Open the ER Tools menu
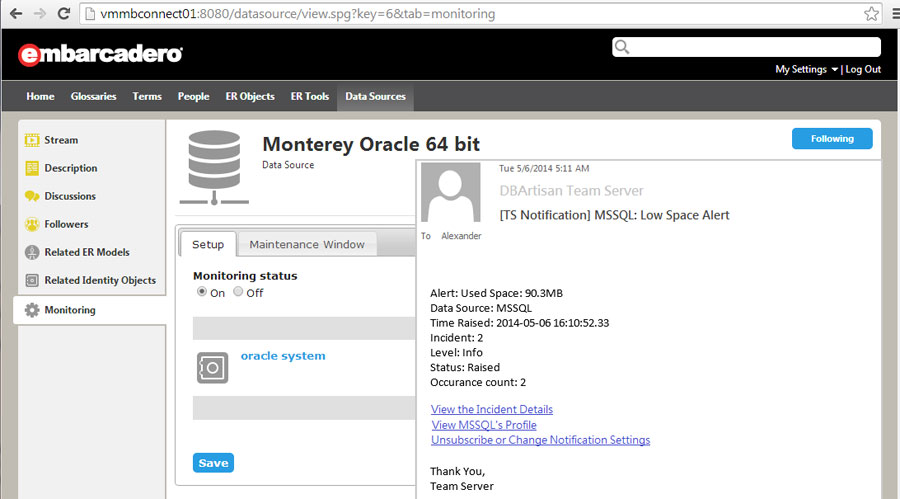900x499 pixels. point(310,96)
